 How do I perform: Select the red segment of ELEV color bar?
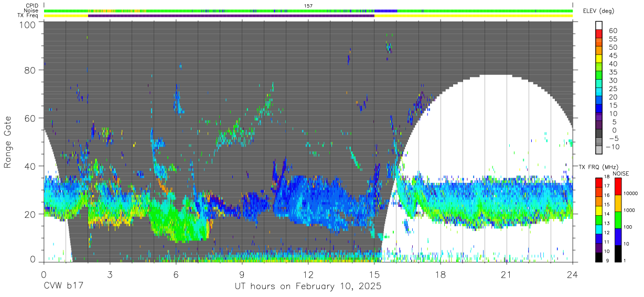(x=599, y=34)
